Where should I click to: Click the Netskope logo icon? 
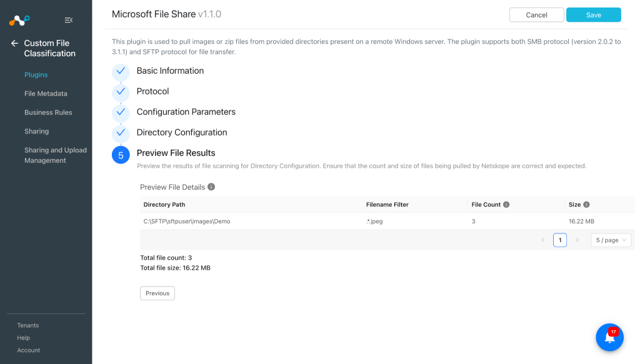(x=19, y=20)
